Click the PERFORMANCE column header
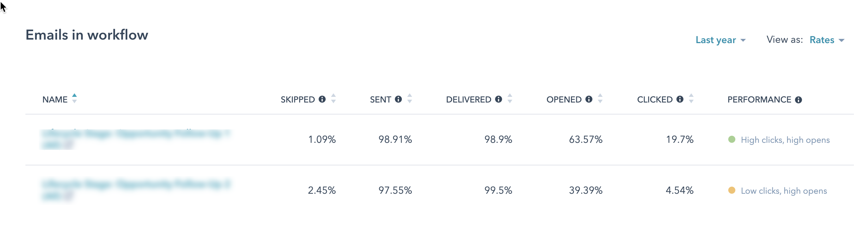 pyautogui.click(x=759, y=100)
